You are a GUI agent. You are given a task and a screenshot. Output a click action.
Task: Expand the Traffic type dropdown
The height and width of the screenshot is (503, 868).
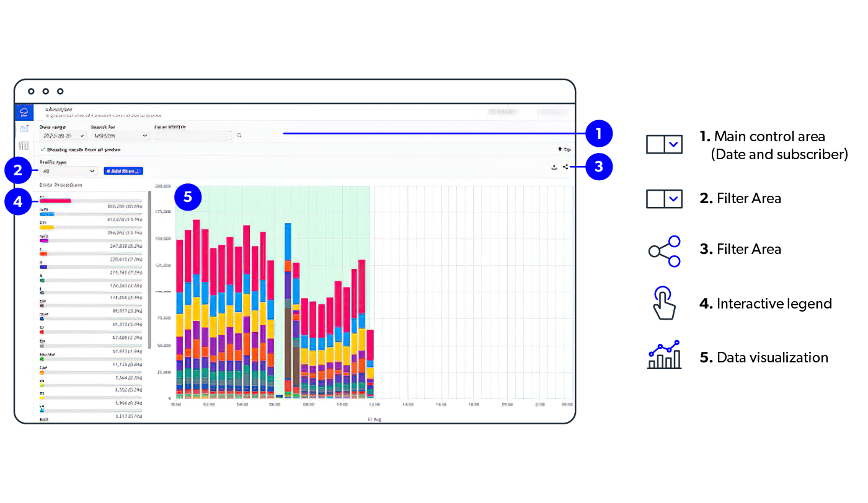68,170
